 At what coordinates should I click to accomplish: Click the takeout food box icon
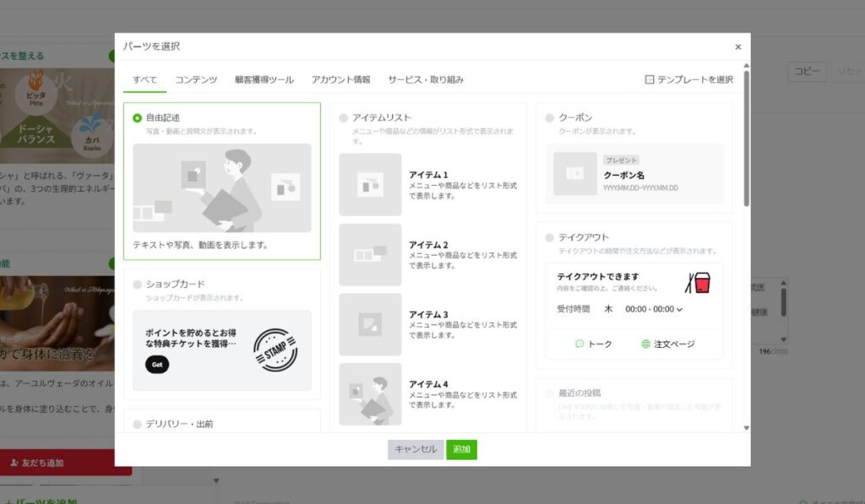pos(698,283)
